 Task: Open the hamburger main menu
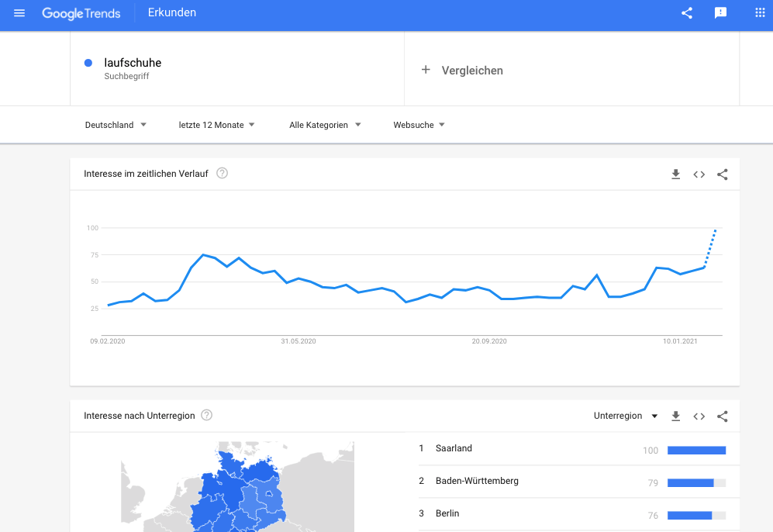(19, 13)
